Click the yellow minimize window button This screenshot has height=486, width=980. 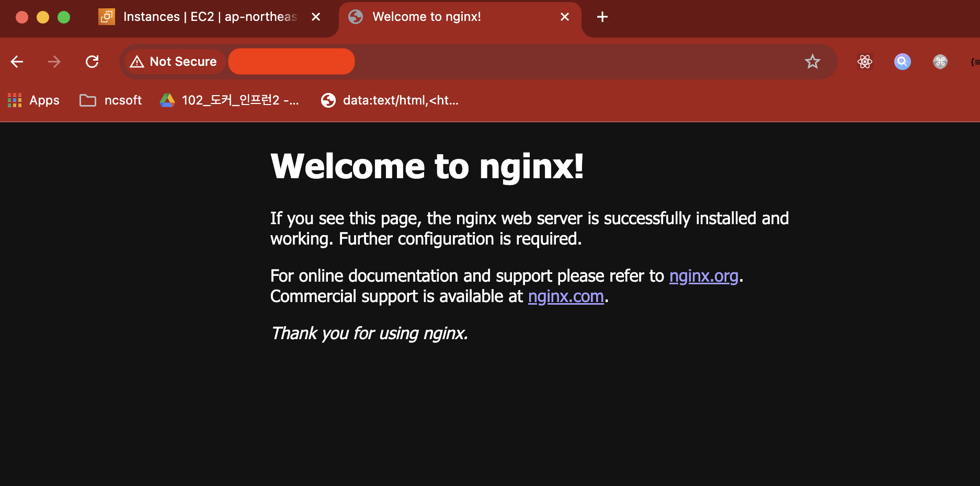(x=43, y=17)
